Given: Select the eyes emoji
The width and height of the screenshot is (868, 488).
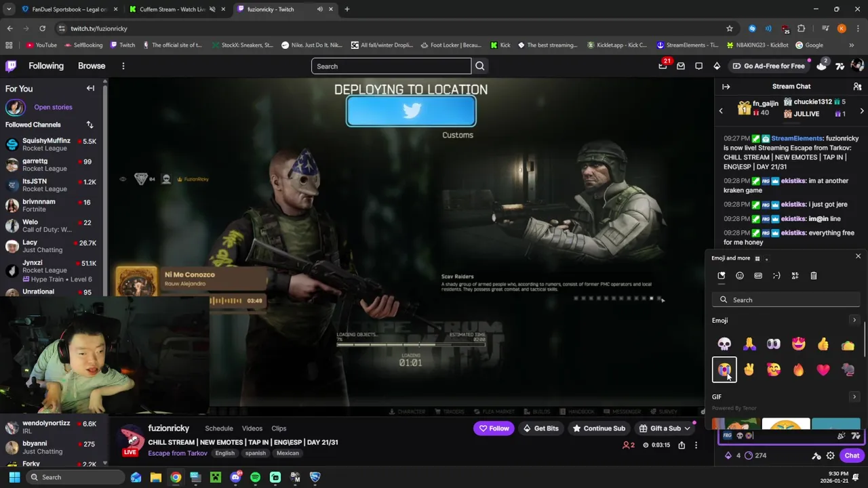Looking at the screenshot, I should (x=774, y=344).
